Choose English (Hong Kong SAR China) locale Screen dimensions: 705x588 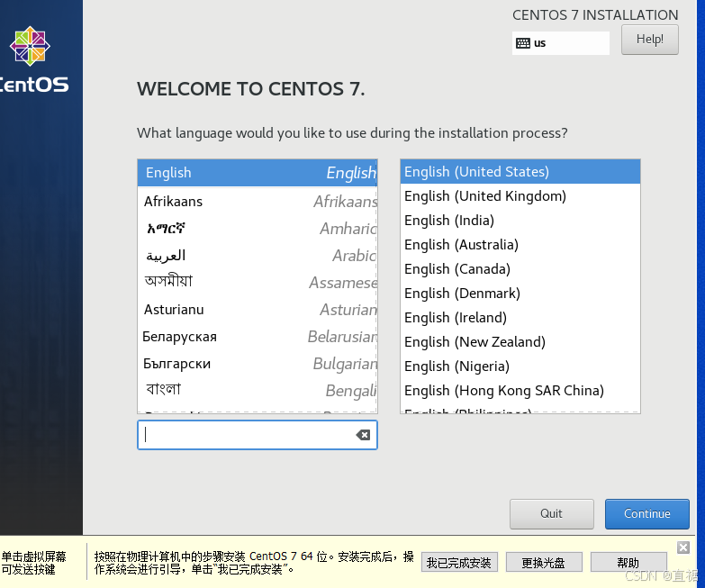pyautogui.click(x=520, y=390)
